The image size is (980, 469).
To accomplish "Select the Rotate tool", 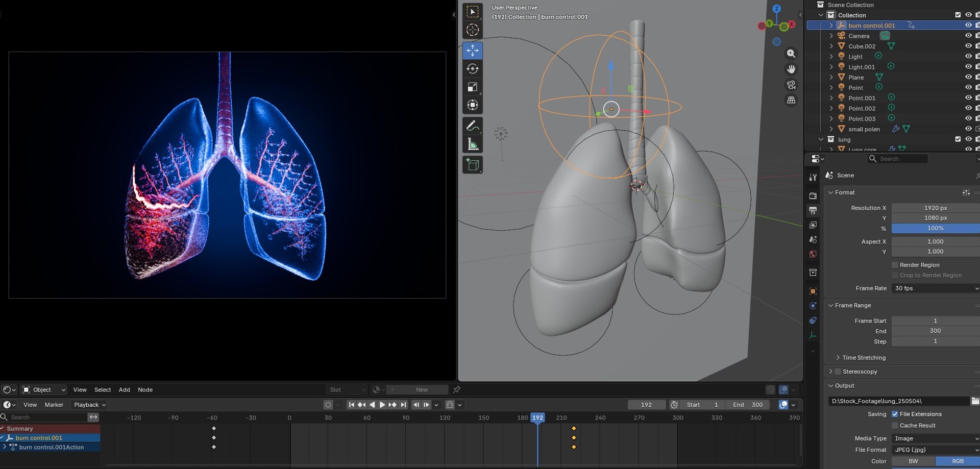I will (x=473, y=69).
